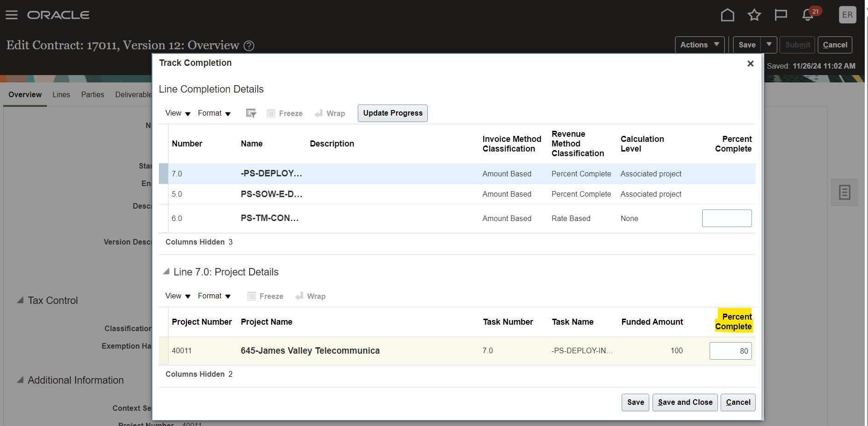868x426 pixels.
Task: Select line 7.0 row -PS-DEPLOY
Action: (457, 174)
